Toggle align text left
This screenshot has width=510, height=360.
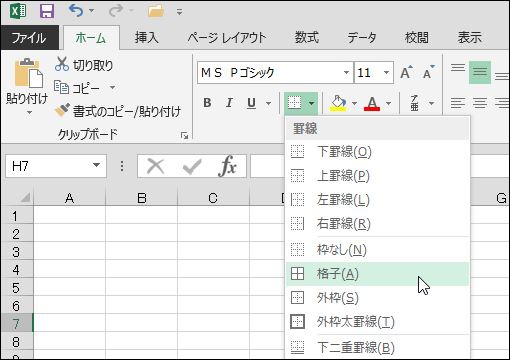tap(458, 103)
